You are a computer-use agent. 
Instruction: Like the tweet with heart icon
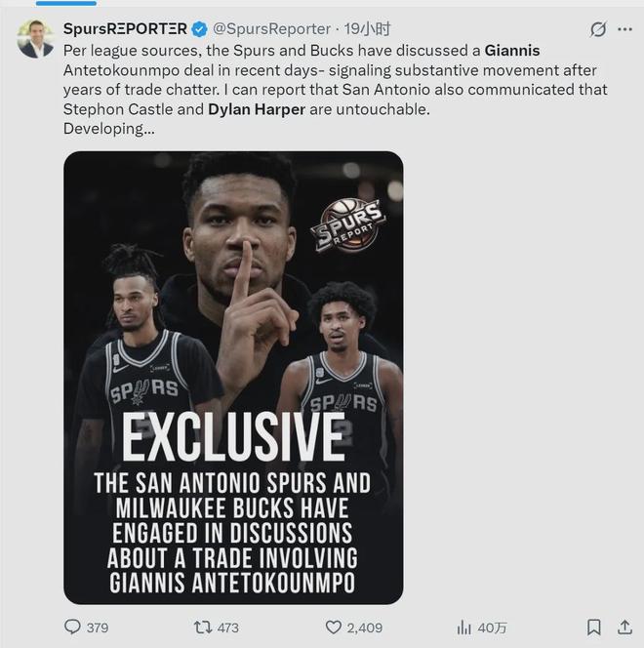(333, 627)
